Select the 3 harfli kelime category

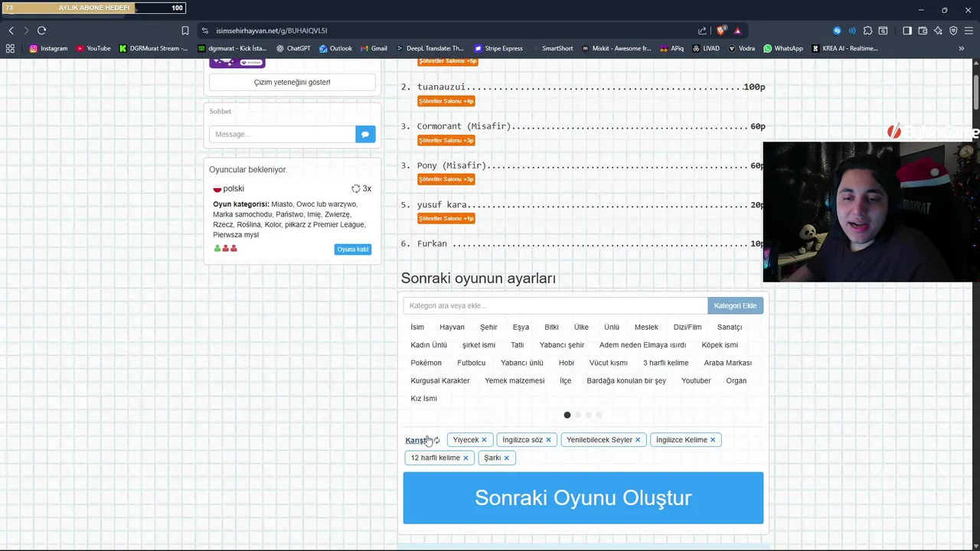click(665, 363)
